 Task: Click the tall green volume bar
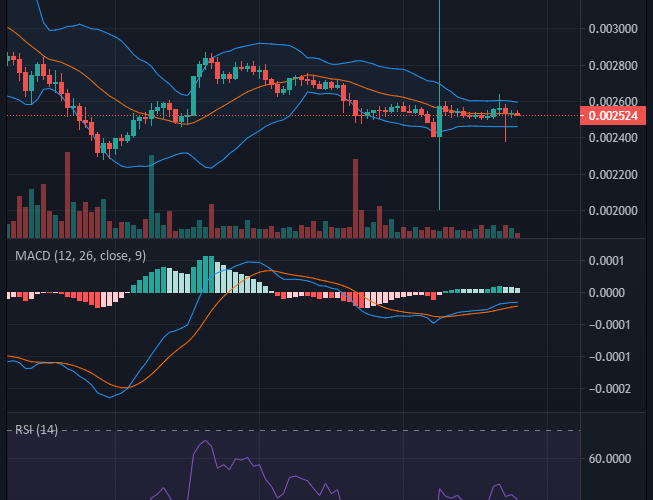(x=151, y=195)
